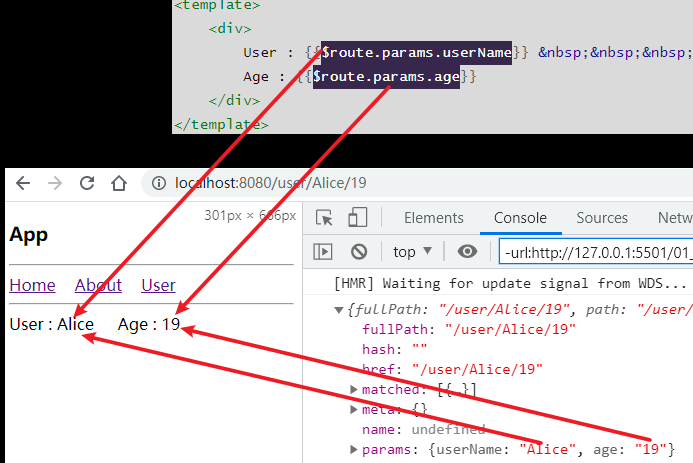Expand the matched array property
This screenshot has height=463, width=693.
353,389
